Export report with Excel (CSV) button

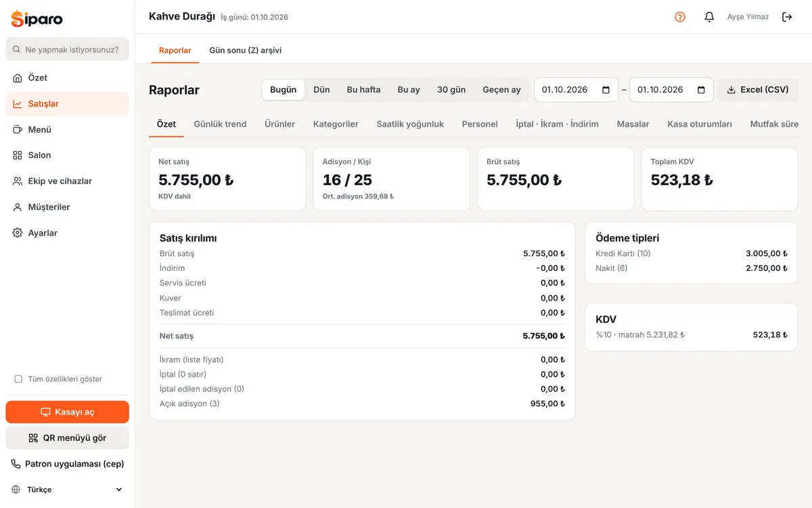758,89
